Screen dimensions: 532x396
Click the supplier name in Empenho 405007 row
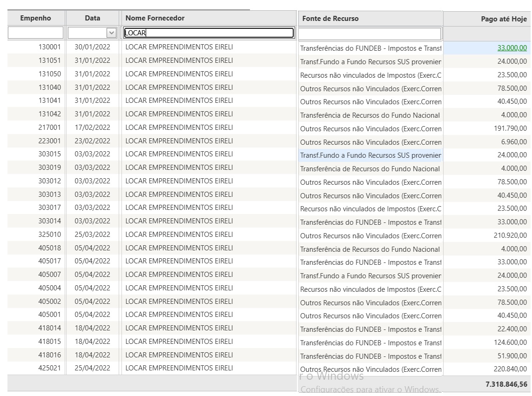coord(179,275)
